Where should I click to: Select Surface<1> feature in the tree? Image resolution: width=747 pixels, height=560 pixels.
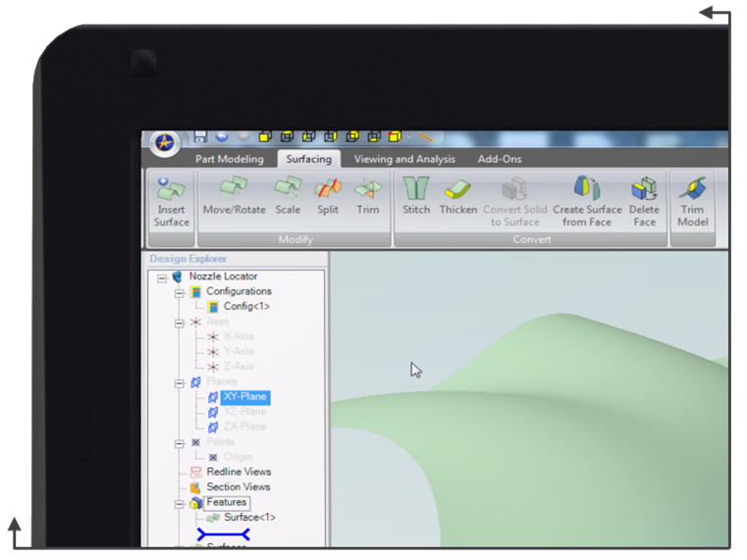pos(249,517)
